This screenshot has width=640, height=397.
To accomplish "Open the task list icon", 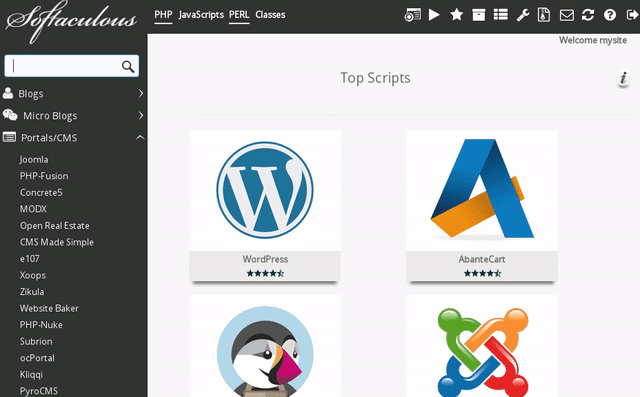I will pos(500,15).
